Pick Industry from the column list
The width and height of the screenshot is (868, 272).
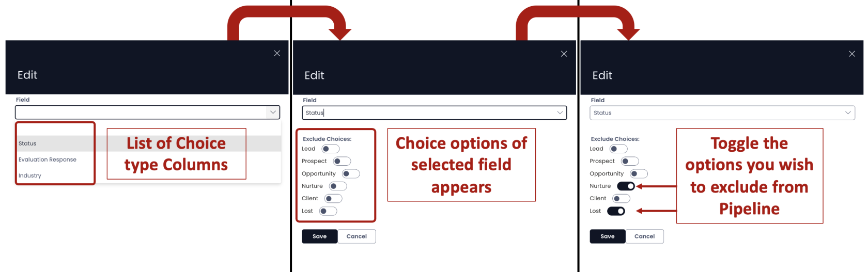(30, 175)
